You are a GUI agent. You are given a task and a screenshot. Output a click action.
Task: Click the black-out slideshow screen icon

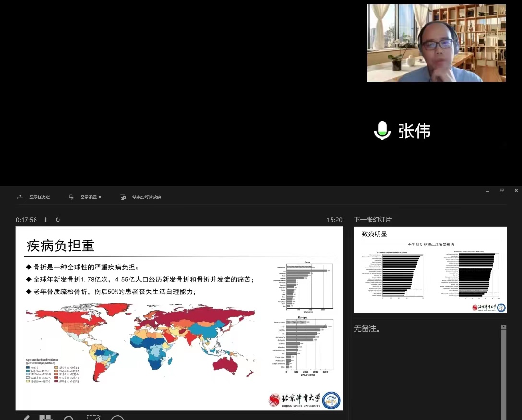(94, 418)
